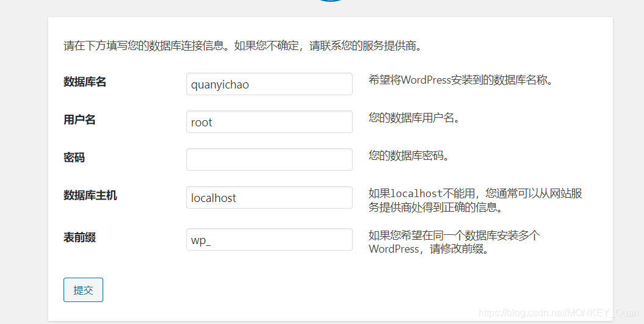This screenshot has height=324, width=644.
Task: Click the 数据库名 label
Action: [85, 82]
